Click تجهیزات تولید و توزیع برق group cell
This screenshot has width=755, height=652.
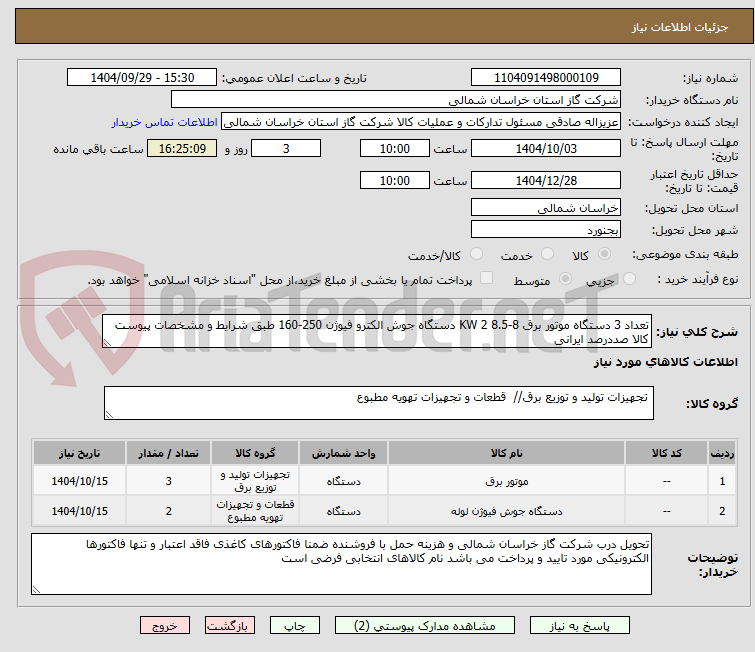click(x=255, y=481)
